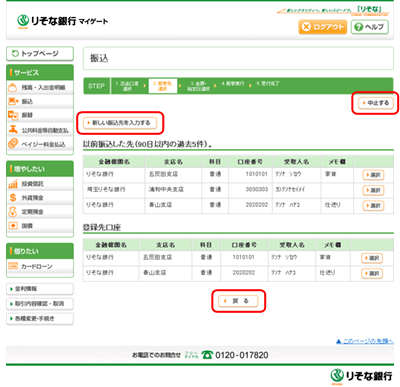
Task: Log out with the orange ログアウト button
Action: pos(323,27)
